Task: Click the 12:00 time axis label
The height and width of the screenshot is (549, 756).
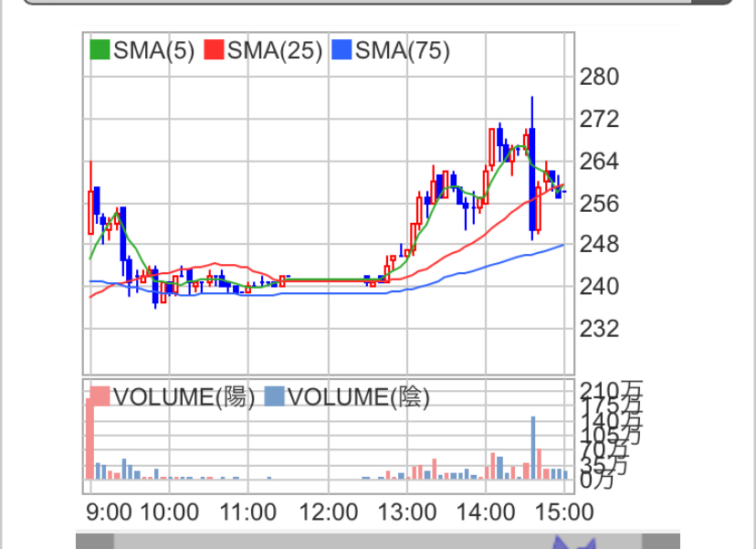Action: (328, 510)
